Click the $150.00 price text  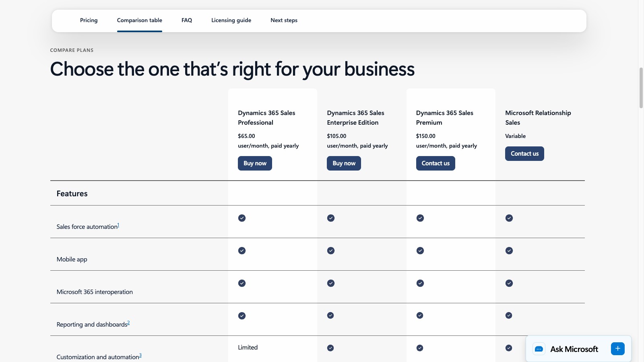pyautogui.click(x=426, y=136)
